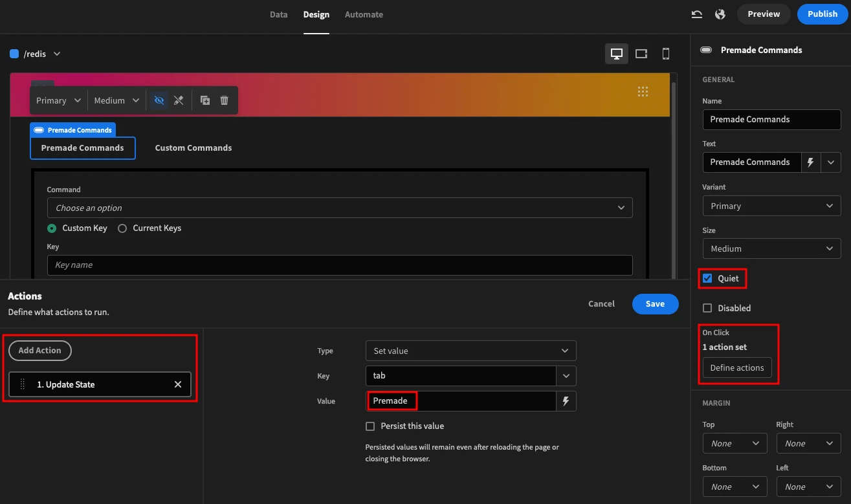Switch to the Data tab
851x504 pixels.
coord(278,14)
